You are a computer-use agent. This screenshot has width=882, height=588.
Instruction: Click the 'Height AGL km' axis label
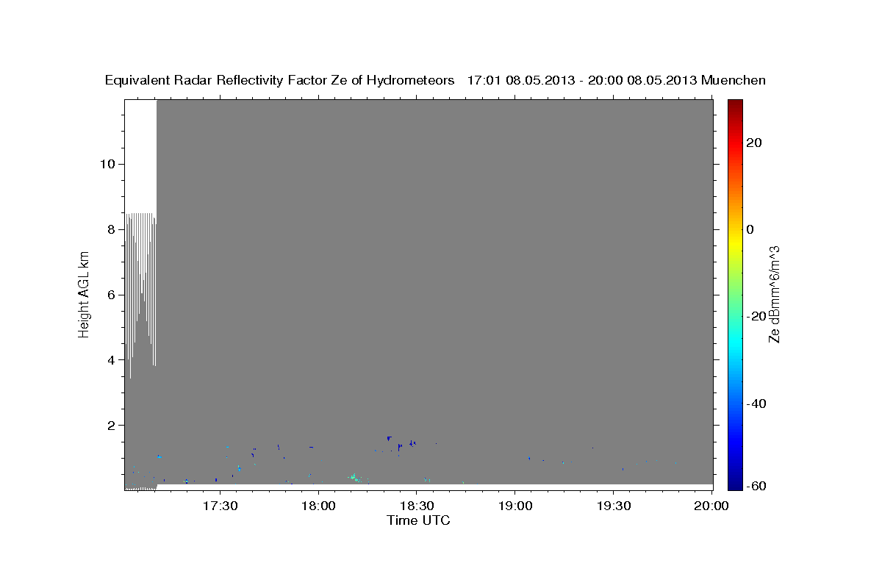coord(84,294)
